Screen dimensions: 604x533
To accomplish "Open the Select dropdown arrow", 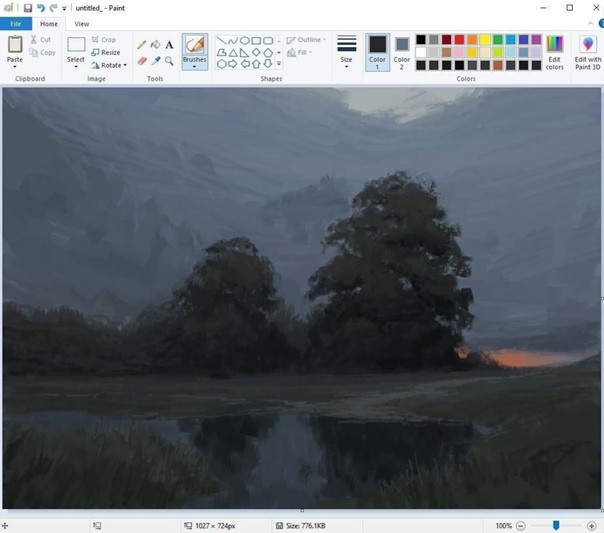I will [x=76, y=67].
